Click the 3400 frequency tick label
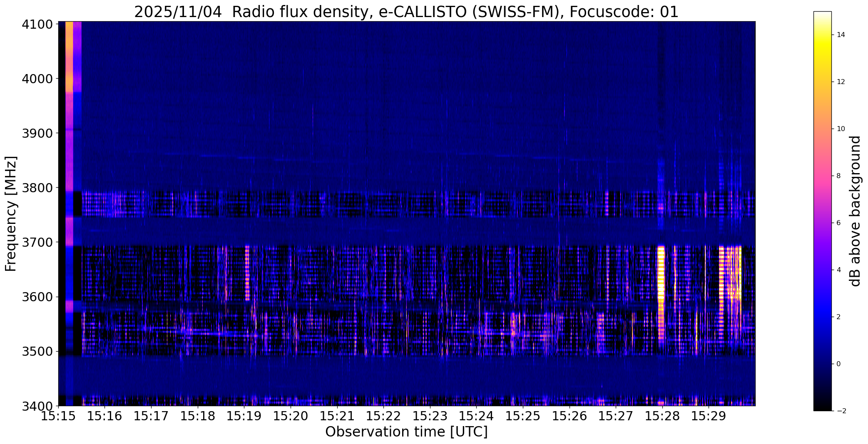 pyautogui.click(x=37, y=406)
